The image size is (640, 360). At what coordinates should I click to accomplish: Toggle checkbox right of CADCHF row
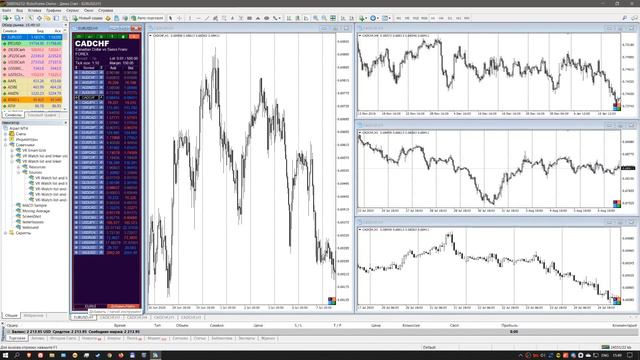pyautogui.click(x=101, y=98)
